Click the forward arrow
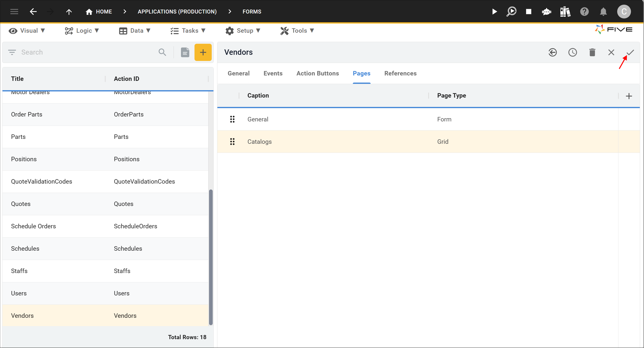 tap(50, 12)
